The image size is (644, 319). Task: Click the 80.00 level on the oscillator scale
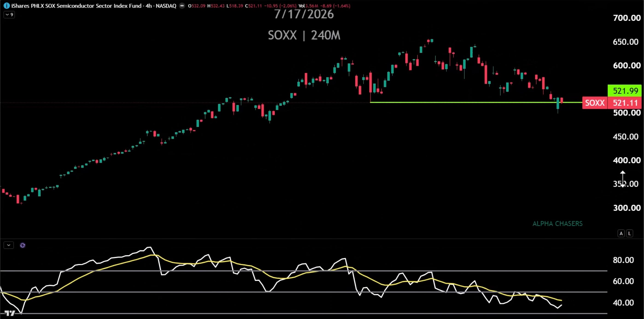tap(623, 260)
